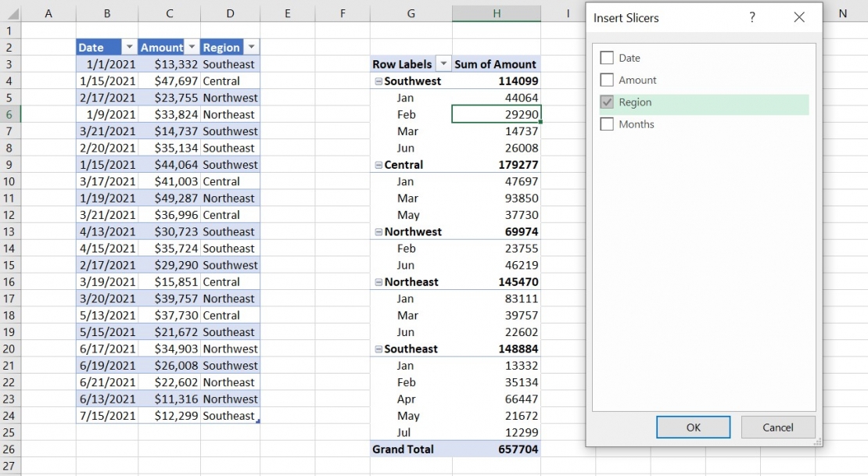Collapse the Northwest group
This screenshot has height=476, width=868.
click(x=380, y=231)
